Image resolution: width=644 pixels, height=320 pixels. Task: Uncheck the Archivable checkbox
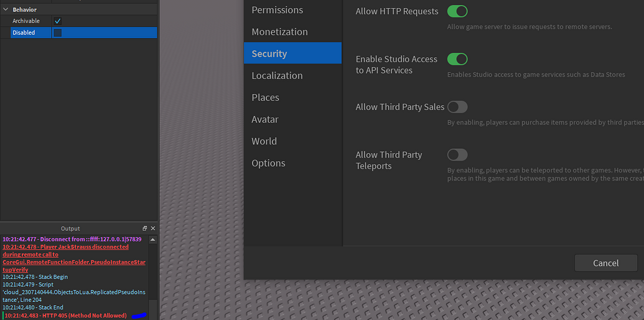tap(58, 21)
